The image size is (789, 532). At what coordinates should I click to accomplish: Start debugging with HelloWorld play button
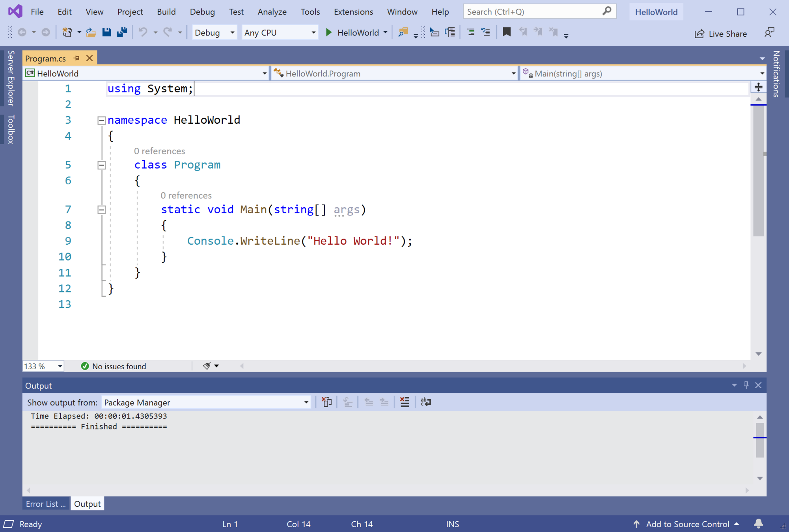pos(329,32)
